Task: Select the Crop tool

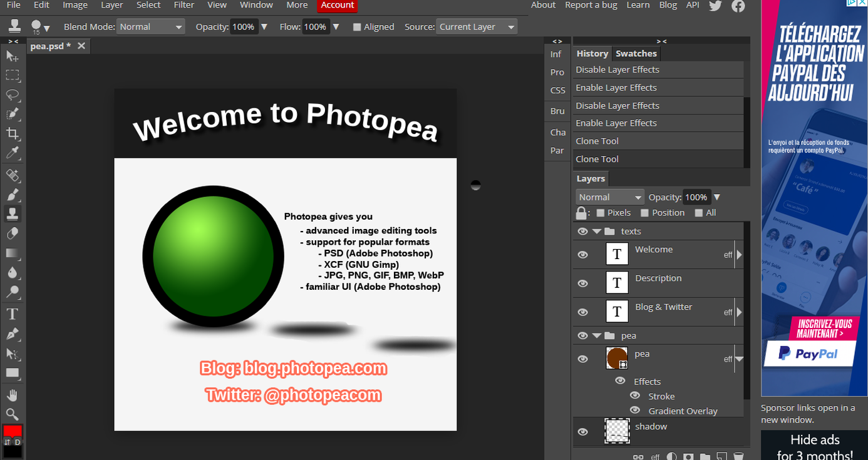Action: (12, 133)
